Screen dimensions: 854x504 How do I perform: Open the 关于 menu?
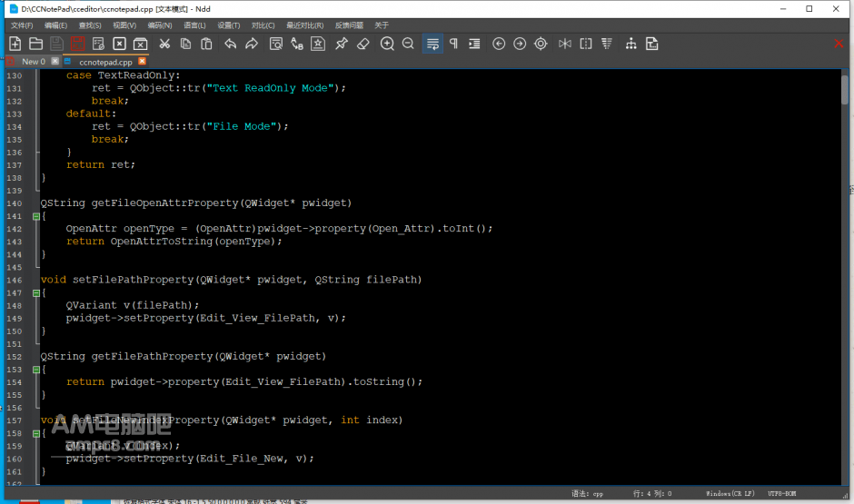click(382, 25)
